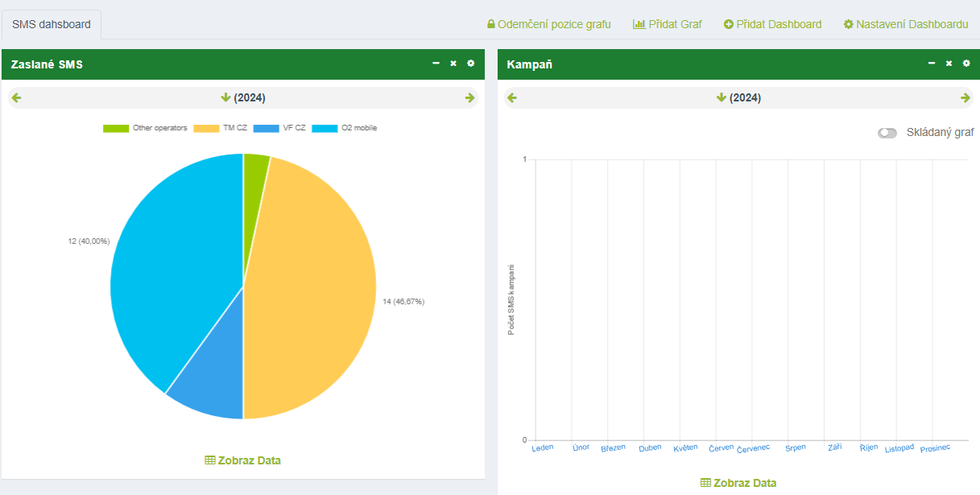The image size is (980, 495).
Task: Open Nastavení Dashboardu settings
Action: click(x=905, y=24)
